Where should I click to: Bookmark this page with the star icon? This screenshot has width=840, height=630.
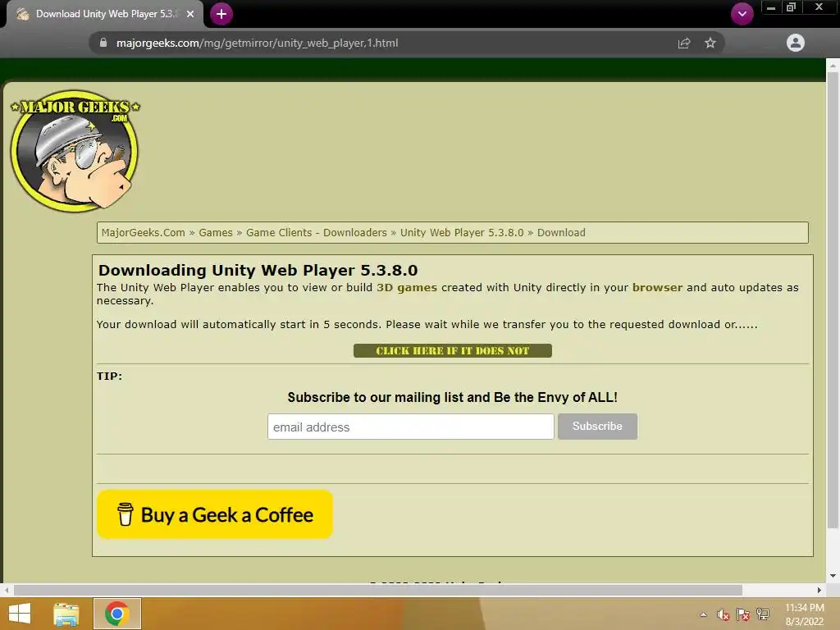tap(710, 43)
